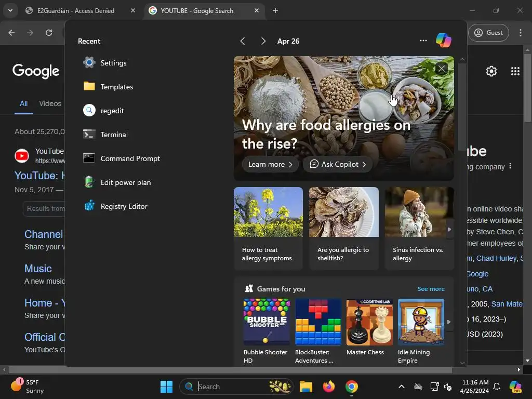Open 'Are you allergic to shellfish?' card
Screen dimensions: 532x399
coord(344,228)
